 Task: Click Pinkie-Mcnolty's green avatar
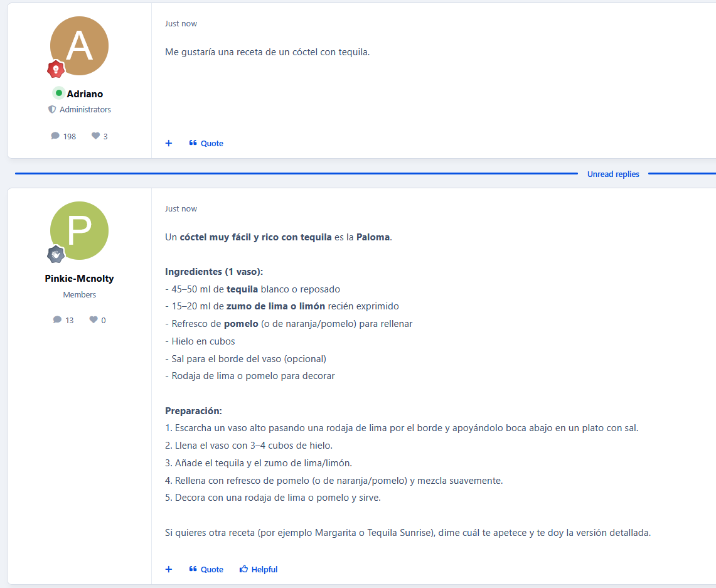point(79,230)
